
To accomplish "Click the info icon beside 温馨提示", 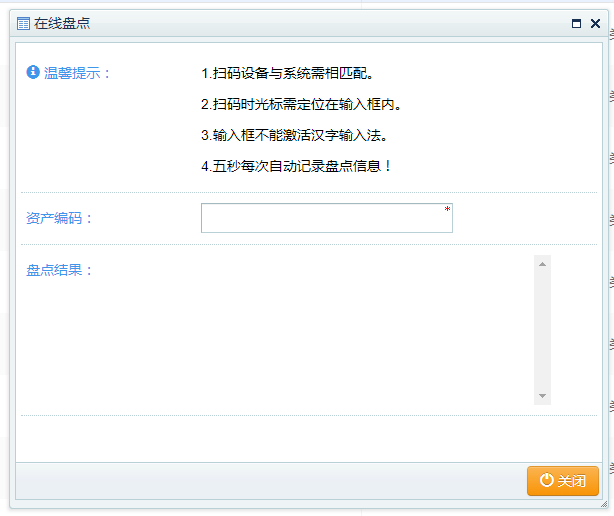I will [x=32, y=73].
